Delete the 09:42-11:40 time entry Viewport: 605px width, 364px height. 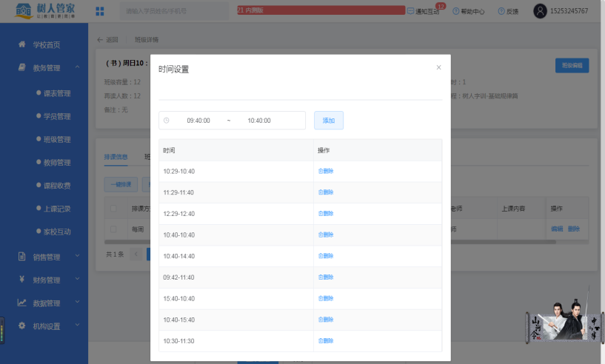pyautogui.click(x=326, y=277)
